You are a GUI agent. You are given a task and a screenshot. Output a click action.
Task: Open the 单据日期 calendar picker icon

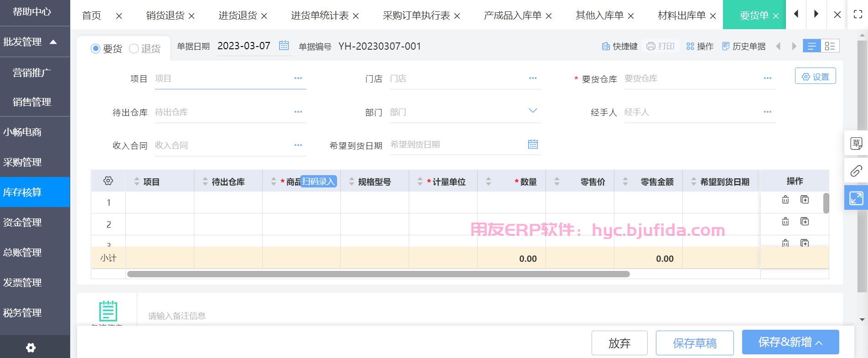point(284,46)
